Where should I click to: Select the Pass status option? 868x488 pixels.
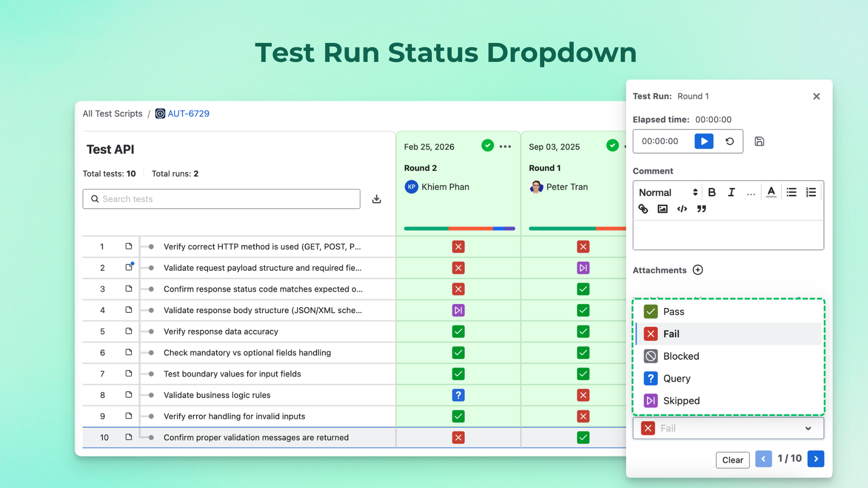(x=674, y=311)
